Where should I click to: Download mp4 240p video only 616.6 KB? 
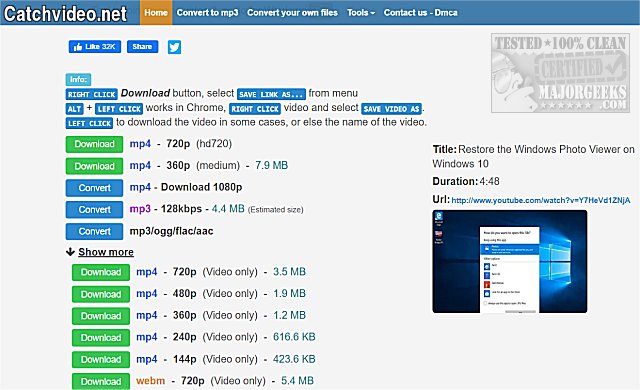point(101,338)
